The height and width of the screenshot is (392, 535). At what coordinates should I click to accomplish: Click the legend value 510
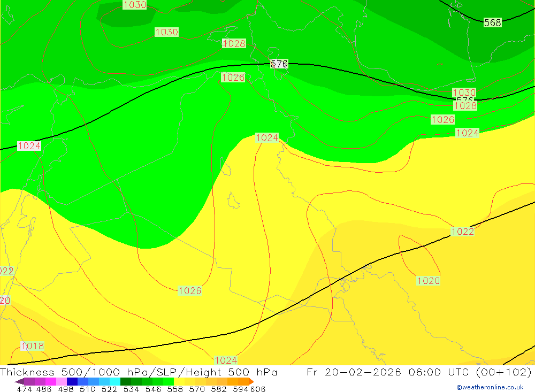[x=88, y=389]
